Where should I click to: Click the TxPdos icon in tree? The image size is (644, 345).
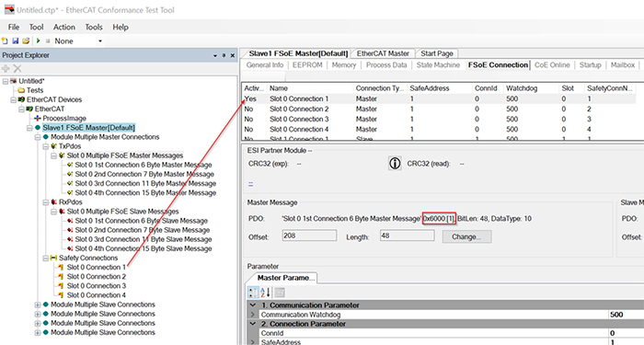click(53, 146)
